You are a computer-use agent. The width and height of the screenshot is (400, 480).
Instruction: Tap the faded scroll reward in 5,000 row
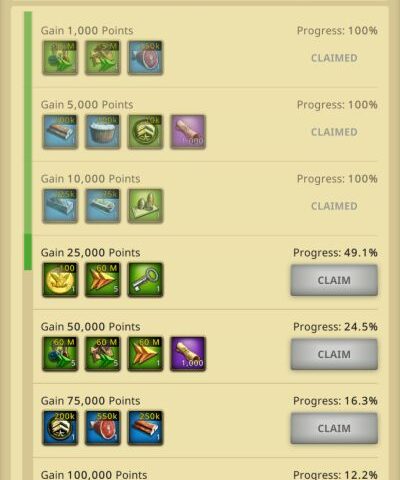(188, 132)
